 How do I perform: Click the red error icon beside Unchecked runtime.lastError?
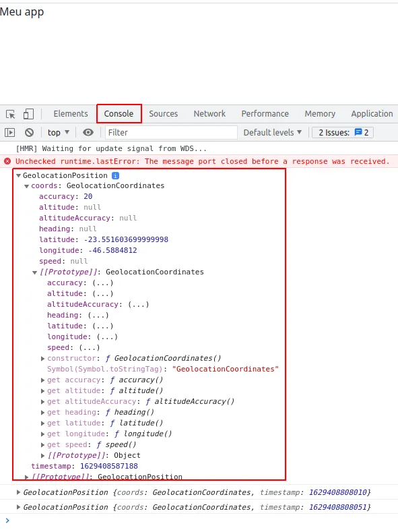click(x=7, y=161)
